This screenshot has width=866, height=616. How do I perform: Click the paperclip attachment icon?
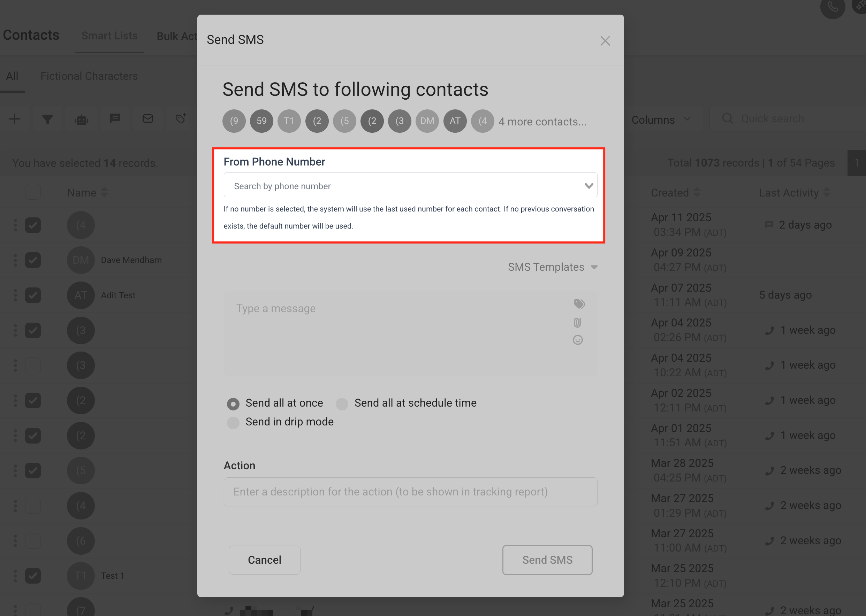[x=577, y=322]
